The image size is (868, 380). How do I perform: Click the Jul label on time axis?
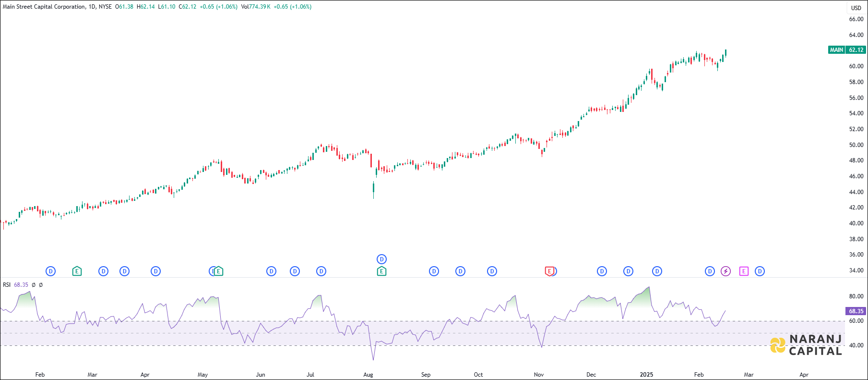pyautogui.click(x=310, y=375)
